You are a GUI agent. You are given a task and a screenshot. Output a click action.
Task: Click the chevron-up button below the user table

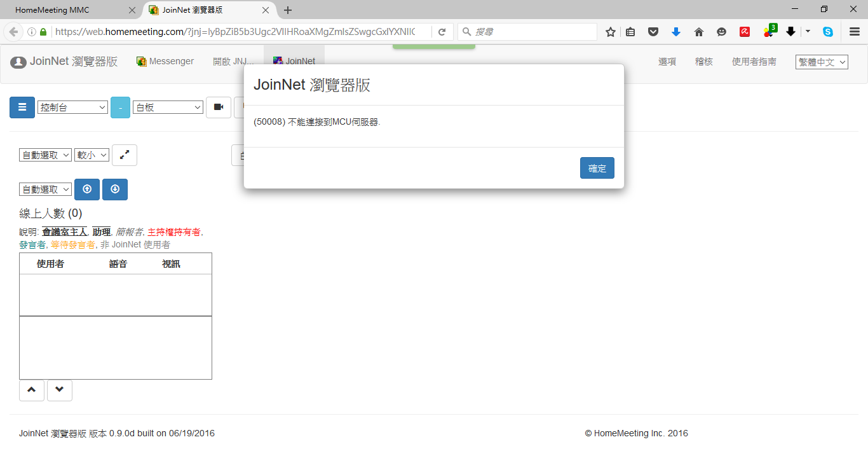(x=32, y=390)
